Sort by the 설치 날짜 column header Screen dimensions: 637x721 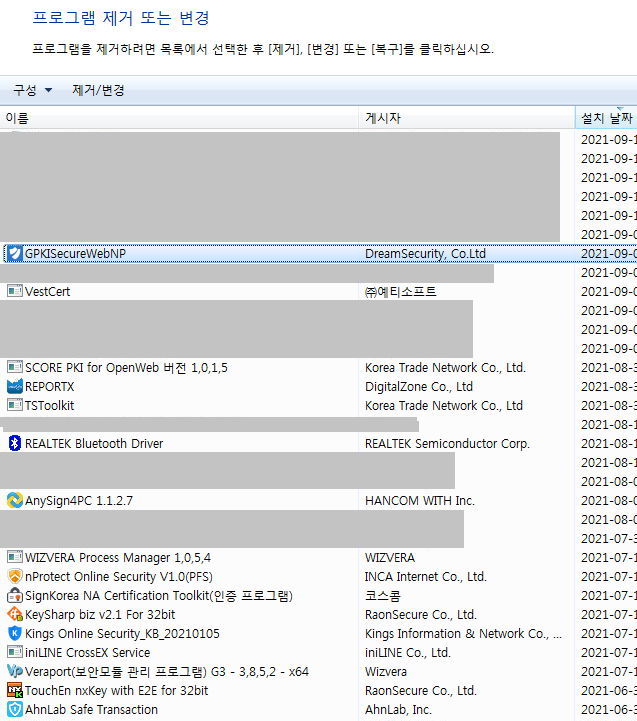(606, 118)
